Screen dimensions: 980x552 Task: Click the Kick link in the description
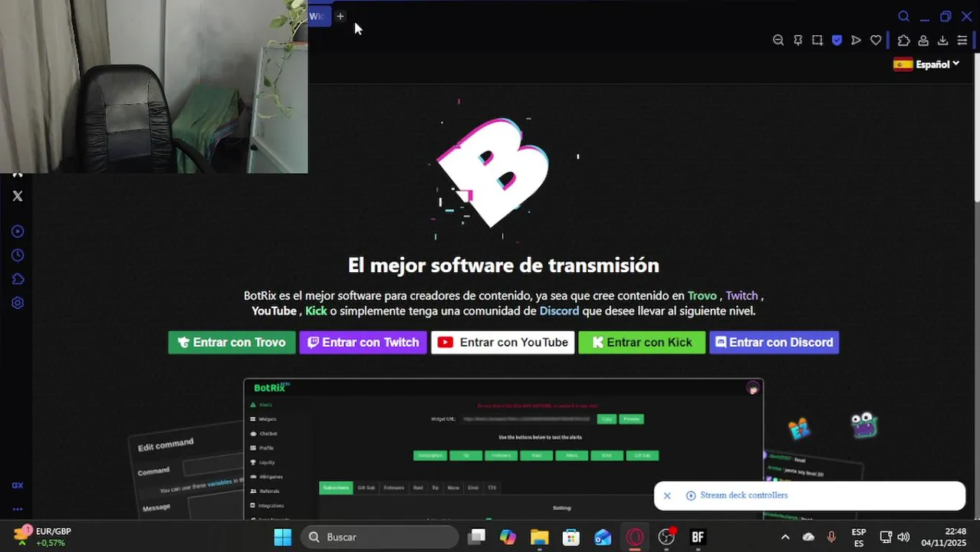click(x=316, y=311)
